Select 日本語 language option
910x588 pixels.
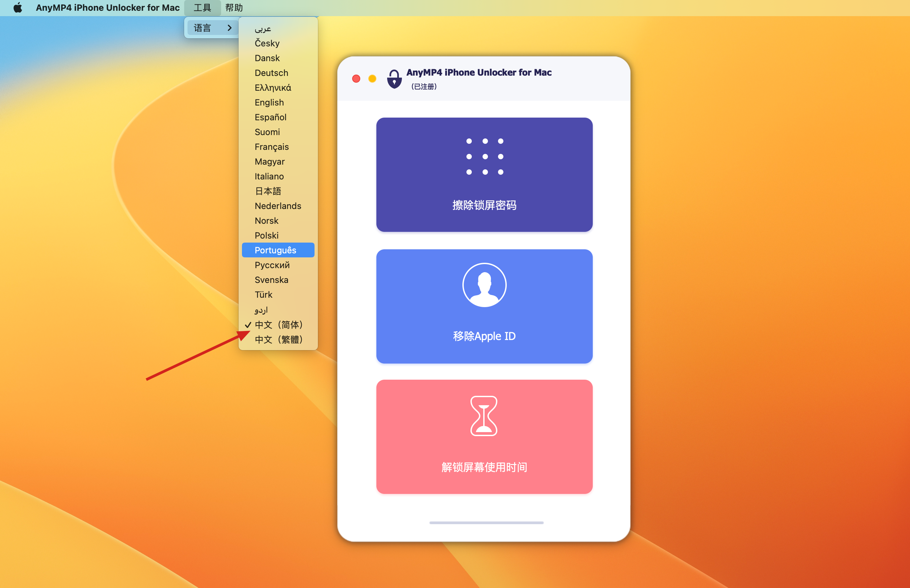coord(278,191)
